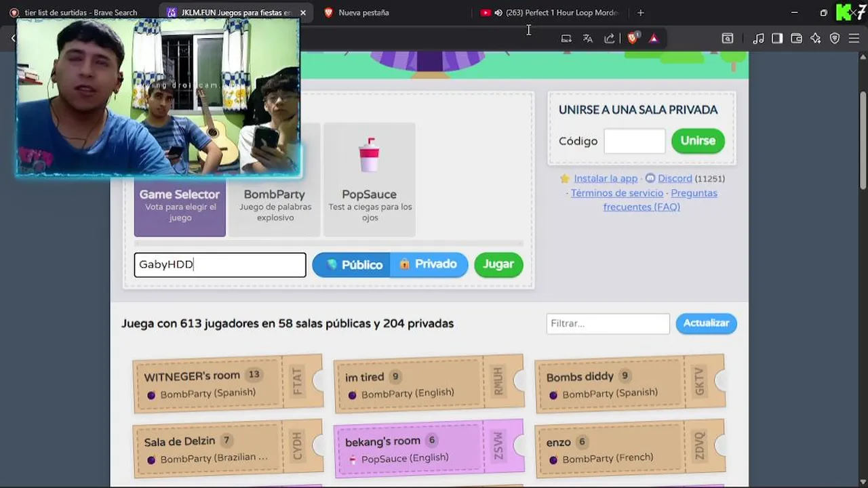Click the lock icon on Privado
This screenshot has height=488, width=868.
[x=404, y=264]
